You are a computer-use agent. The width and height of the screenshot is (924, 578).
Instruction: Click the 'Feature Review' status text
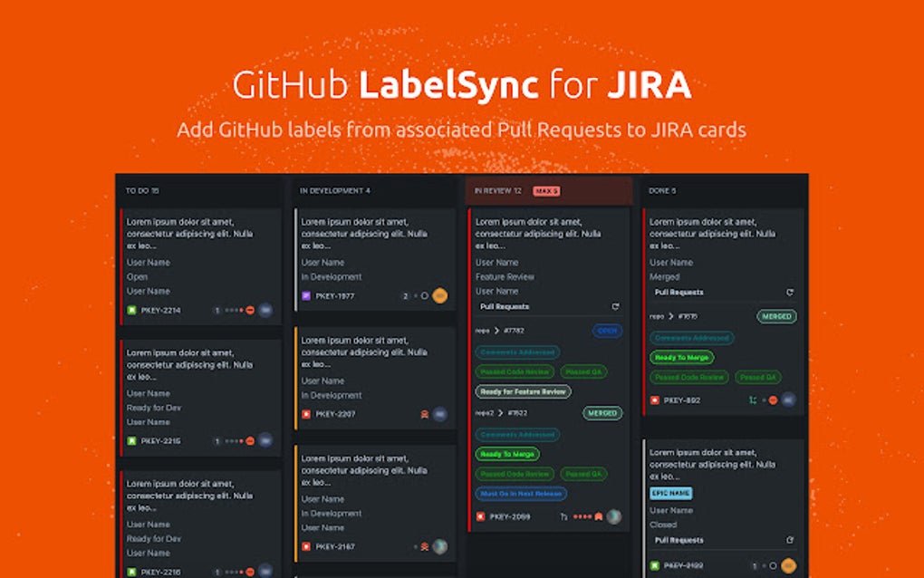505,277
